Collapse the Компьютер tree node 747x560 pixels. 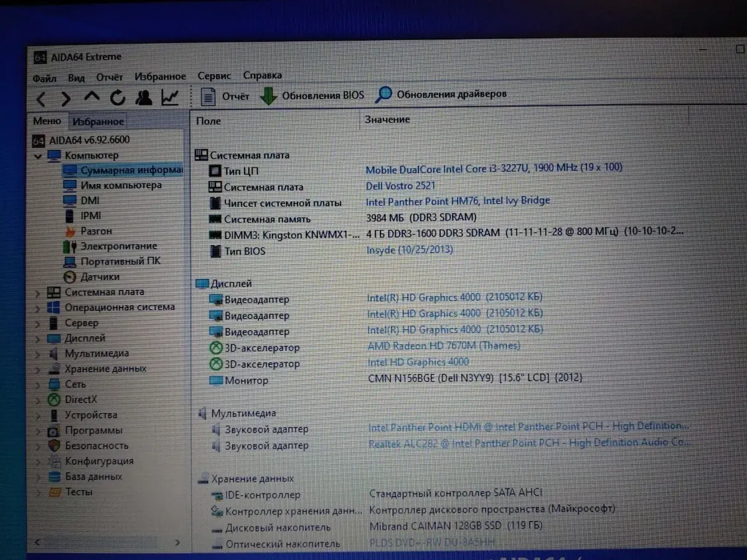pos(39,156)
